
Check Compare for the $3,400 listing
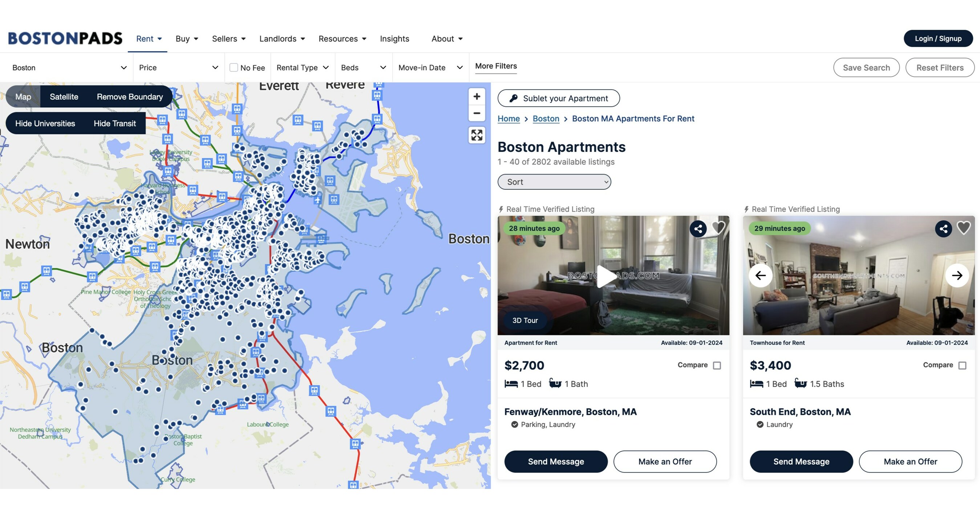pos(962,366)
